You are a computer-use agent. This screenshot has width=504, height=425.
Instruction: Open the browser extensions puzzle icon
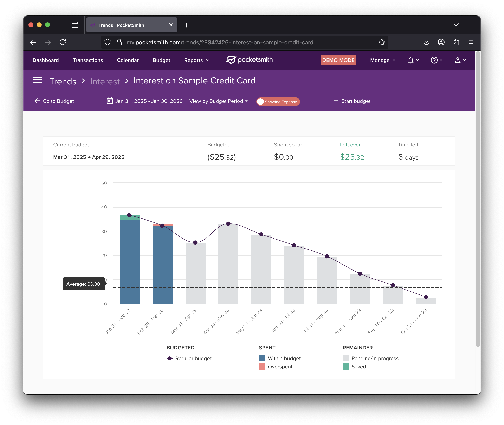pyautogui.click(x=456, y=42)
